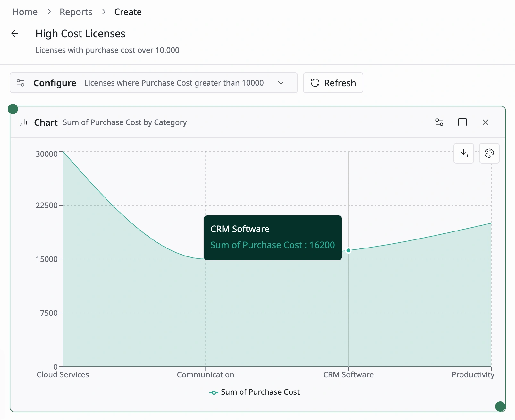Click the Sum of Purchase Cost by Category subtitle
The image size is (515, 420).
[x=125, y=122]
